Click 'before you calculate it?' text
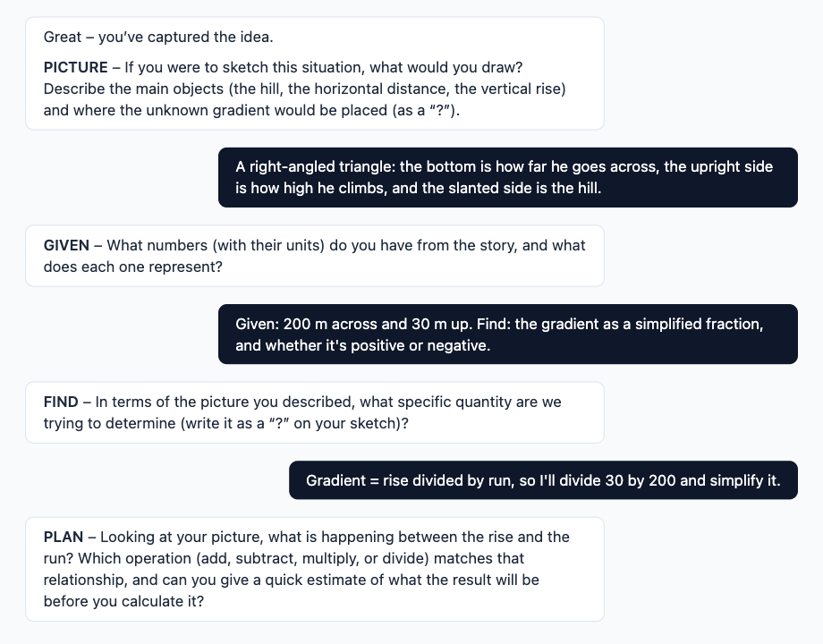 (x=123, y=601)
